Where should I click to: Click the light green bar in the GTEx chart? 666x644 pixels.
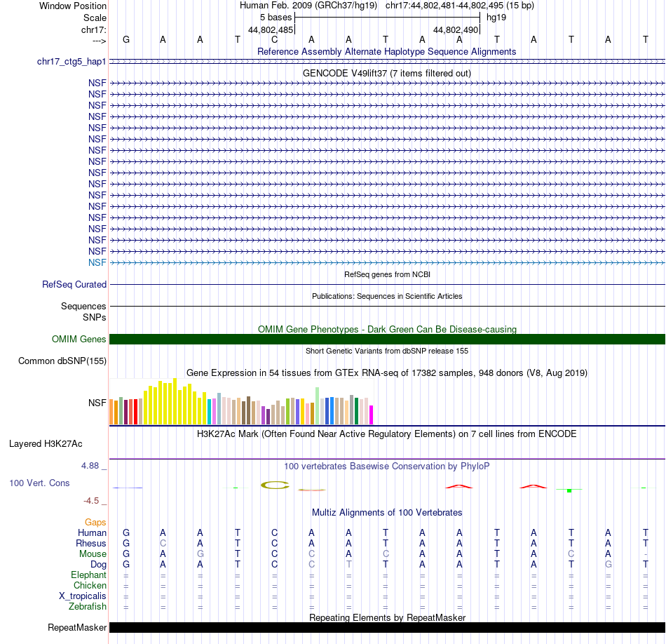[318, 406]
